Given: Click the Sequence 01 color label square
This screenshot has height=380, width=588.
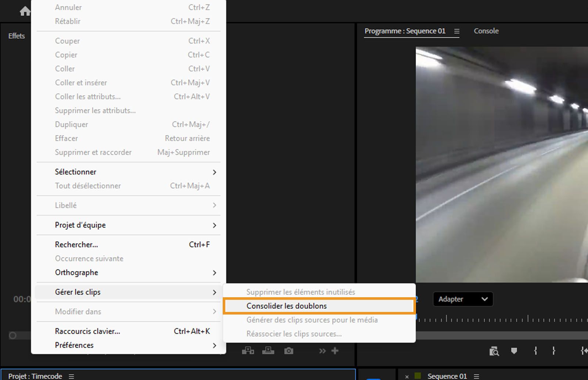Looking at the screenshot, I should 417,376.
